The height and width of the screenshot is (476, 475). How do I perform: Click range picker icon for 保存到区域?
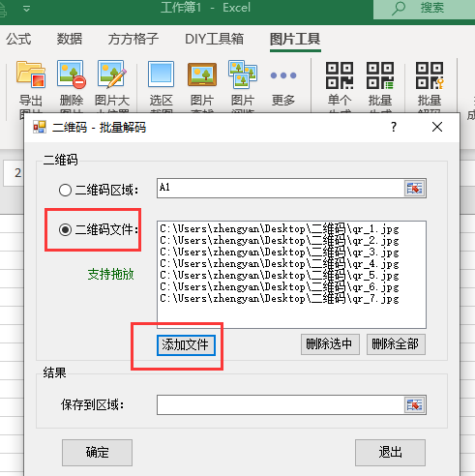[414, 404]
